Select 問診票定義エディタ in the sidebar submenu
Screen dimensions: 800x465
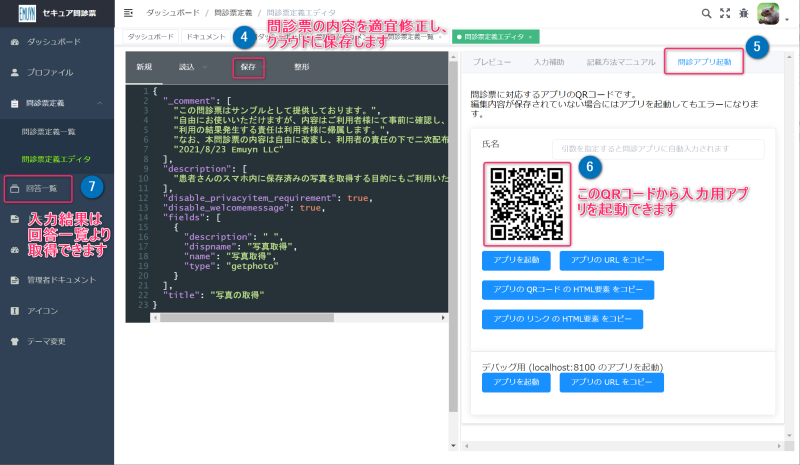click(56, 159)
